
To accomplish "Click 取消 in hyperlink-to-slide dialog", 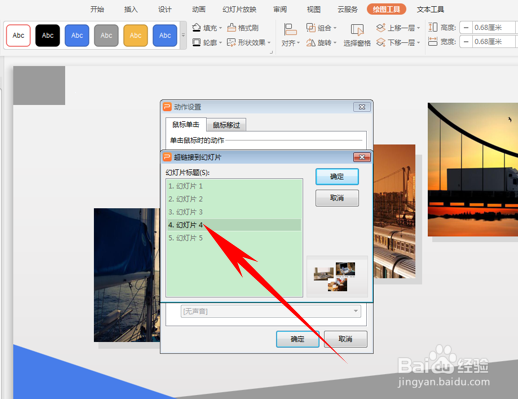I will 337,198.
